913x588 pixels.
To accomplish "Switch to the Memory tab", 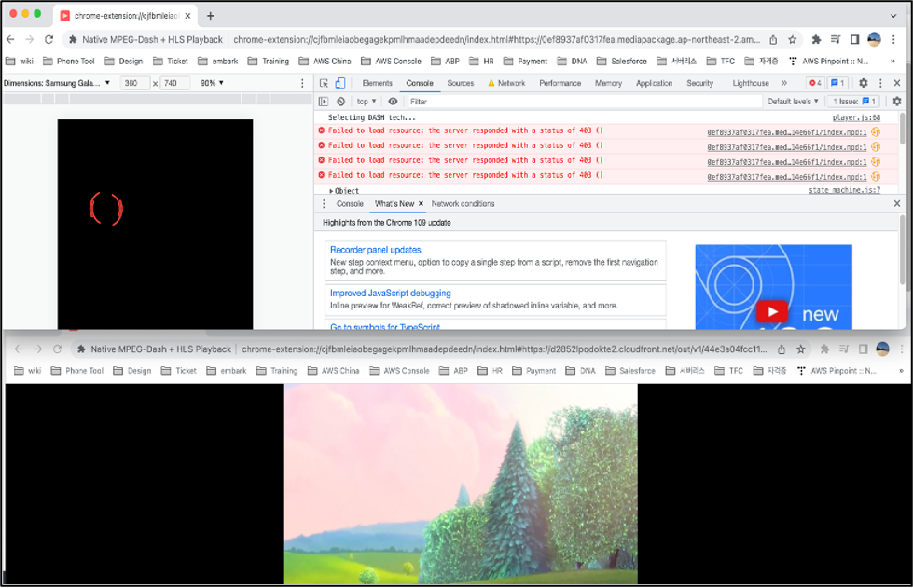I will [608, 83].
